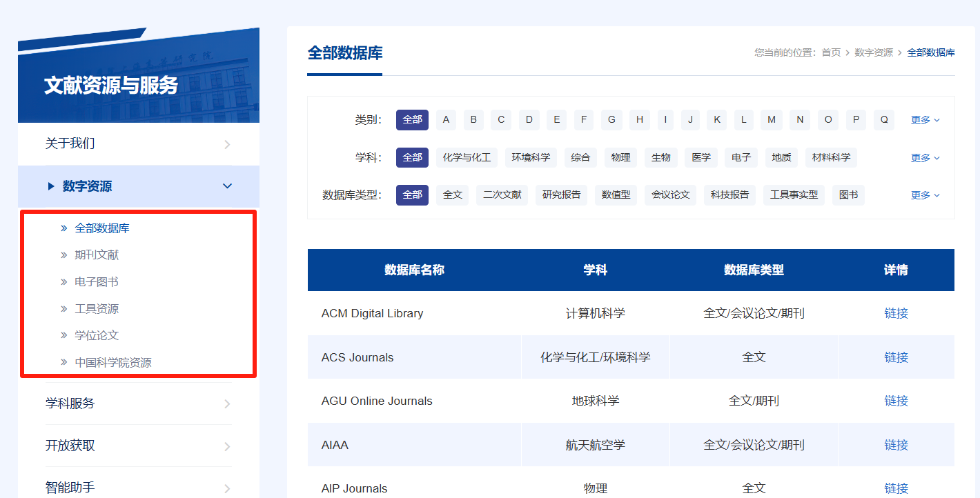The height and width of the screenshot is (498, 980).
Task: Open the ACM Digital Library 链接
Action: (896, 313)
